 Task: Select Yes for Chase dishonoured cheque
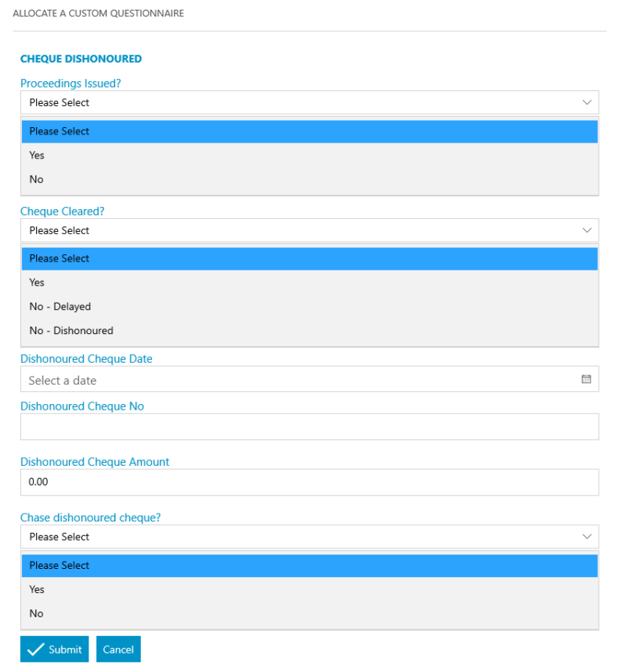click(37, 589)
